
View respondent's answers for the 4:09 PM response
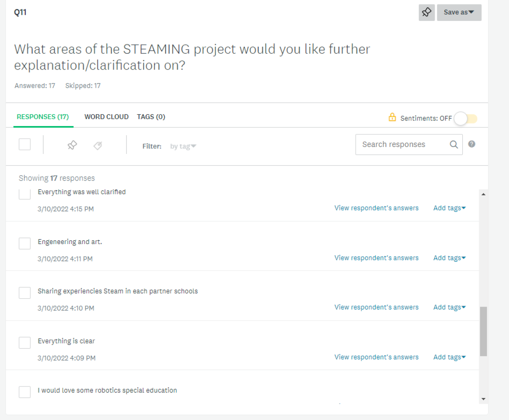tap(376, 357)
